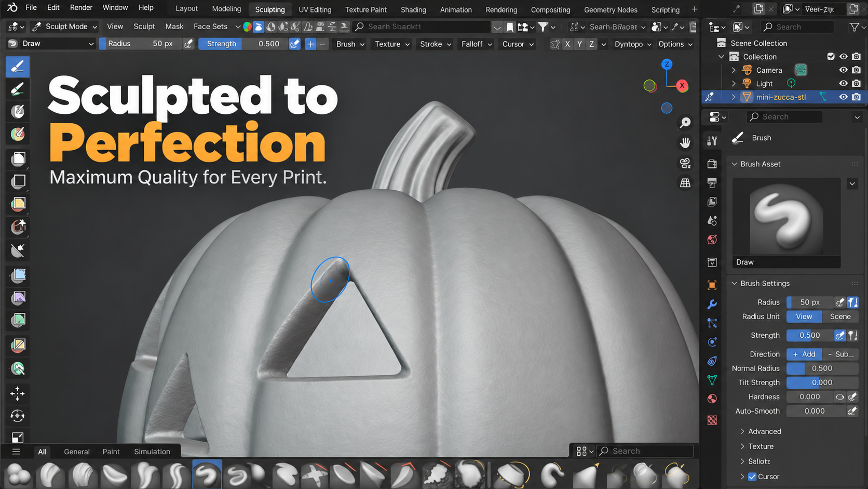This screenshot has height=489, width=868.
Task: Switch to the Geometry Nodes workspace
Action: pos(611,9)
